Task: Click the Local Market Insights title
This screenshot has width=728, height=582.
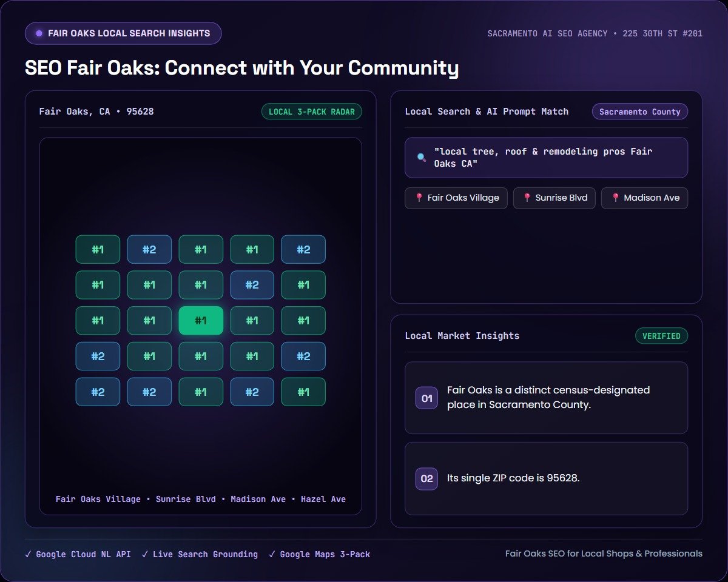Action: pyautogui.click(x=462, y=336)
